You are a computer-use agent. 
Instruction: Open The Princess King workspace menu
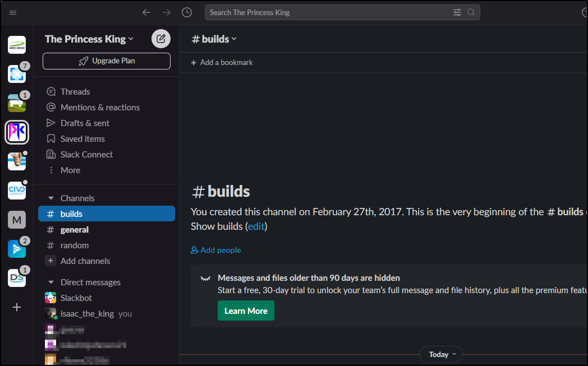(x=89, y=39)
